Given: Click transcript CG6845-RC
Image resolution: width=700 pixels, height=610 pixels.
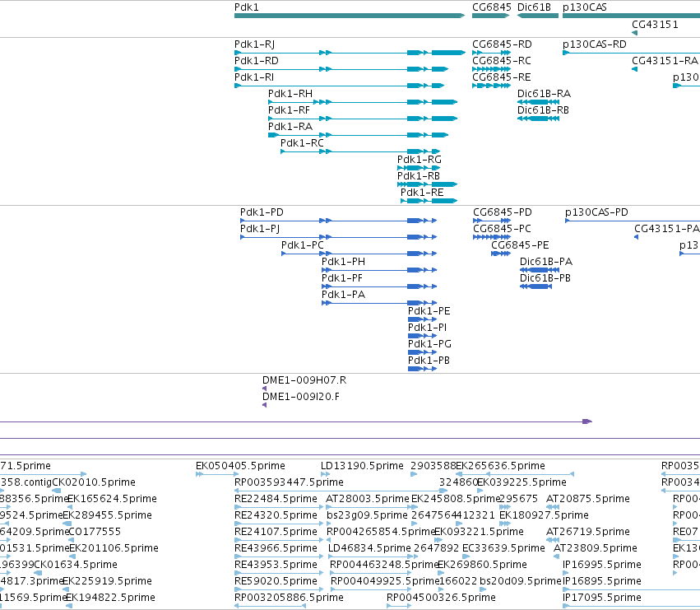Looking at the screenshot, I should coord(492,69).
